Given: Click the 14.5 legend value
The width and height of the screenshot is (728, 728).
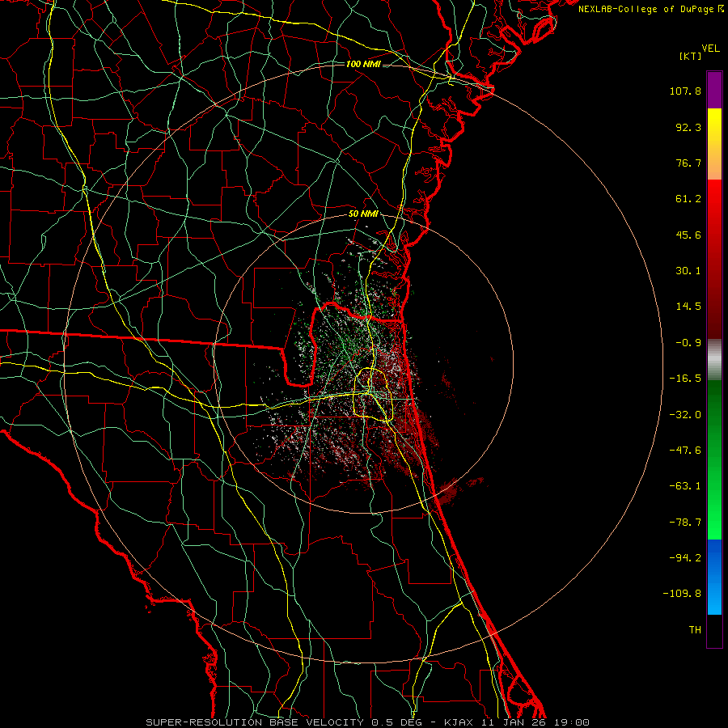Looking at the screenshot, I should click(x=688, y=307).
